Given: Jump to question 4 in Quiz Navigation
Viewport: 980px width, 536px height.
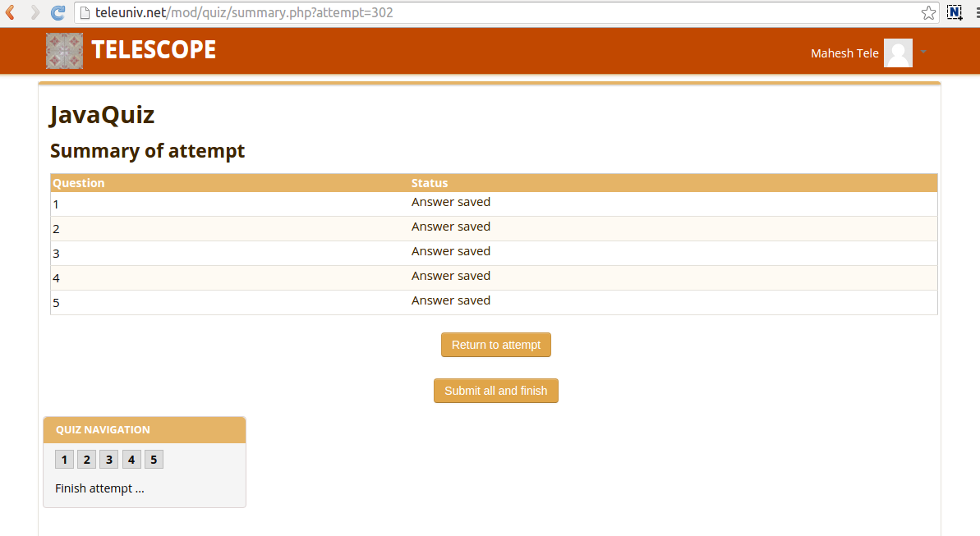Looking at the screenshot, I should click(x=131, y=460).
